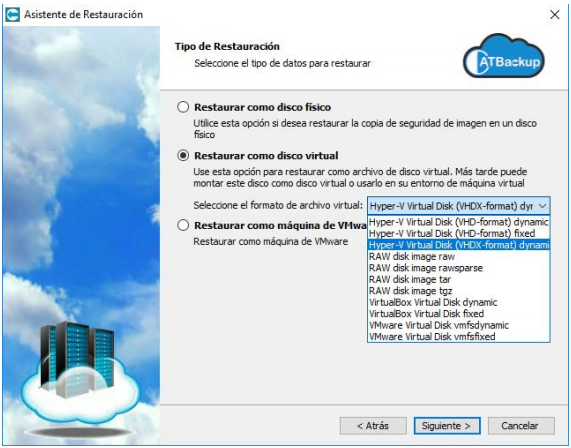Select Restaurar como disco virtual option
The width and height of the screenshot is (571, 448).
[183, 156]
